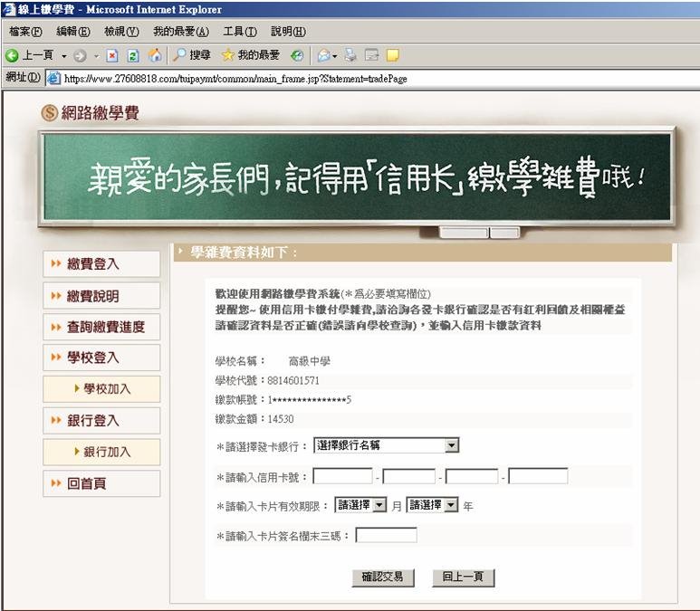The width and height of the screenshot is (700, 611).
Task: Click the Stop loading icon
Action: click(x=110, y=55)
